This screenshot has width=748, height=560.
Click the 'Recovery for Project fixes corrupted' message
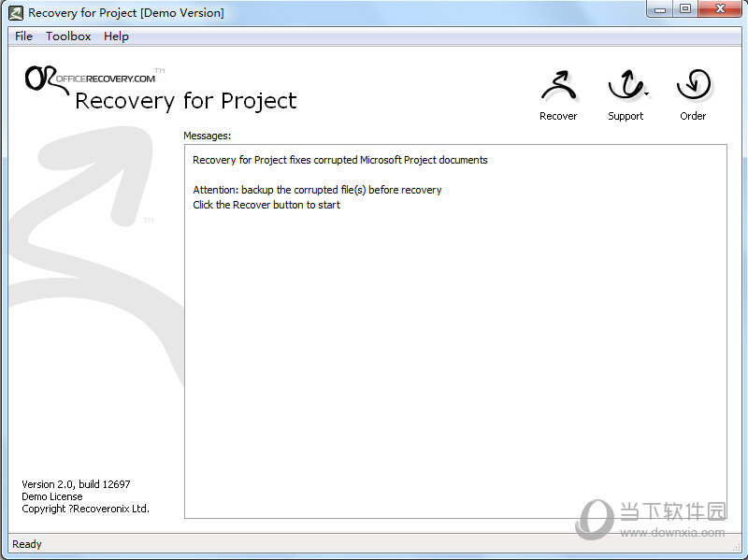[x=340, y=160]
